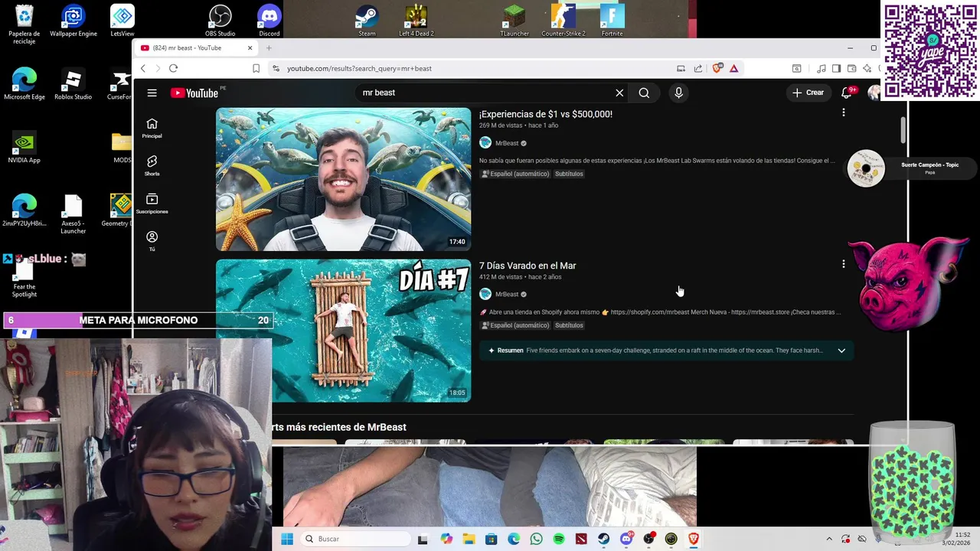Click 412 M de vistas text
980x551 pixels.
pyautogui.click(x=501, y=277)
